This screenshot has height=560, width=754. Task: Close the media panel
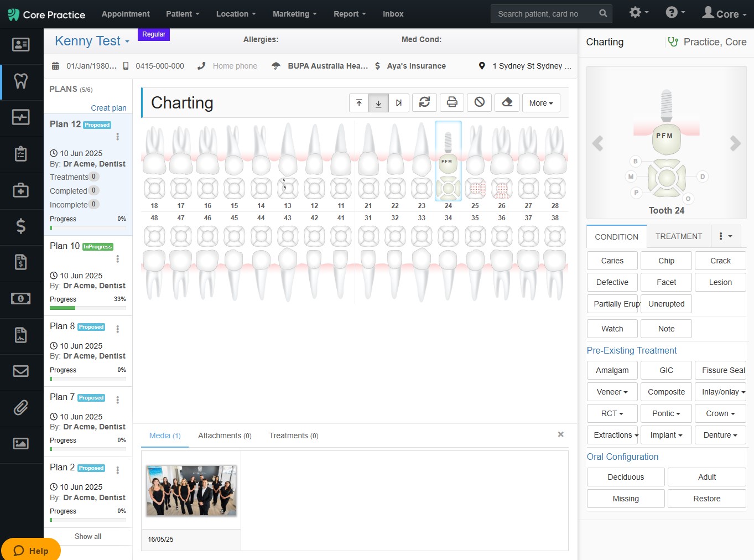[x=561, y=434]
